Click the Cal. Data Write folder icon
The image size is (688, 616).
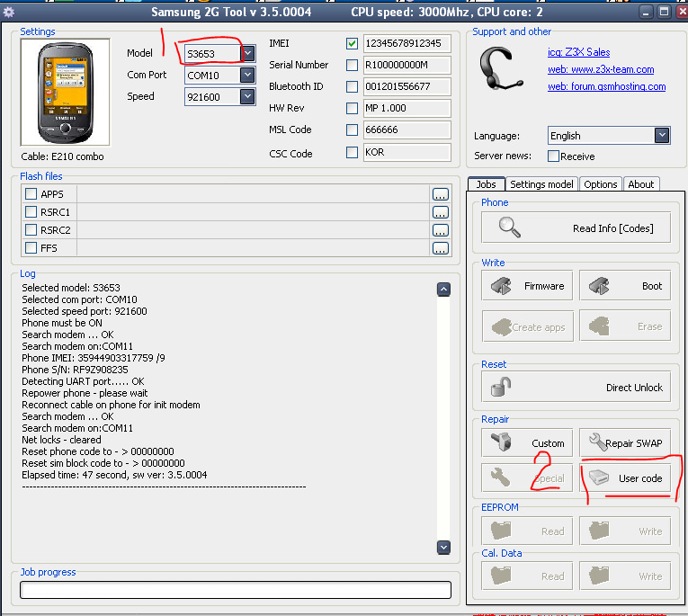point(599,576)
